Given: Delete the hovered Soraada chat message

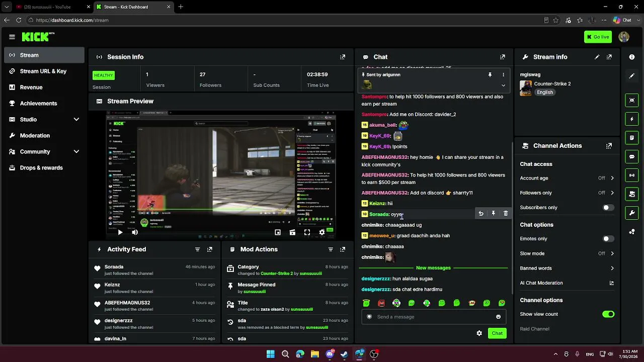Looking at the screenshot, I should (x=506, y=214).
